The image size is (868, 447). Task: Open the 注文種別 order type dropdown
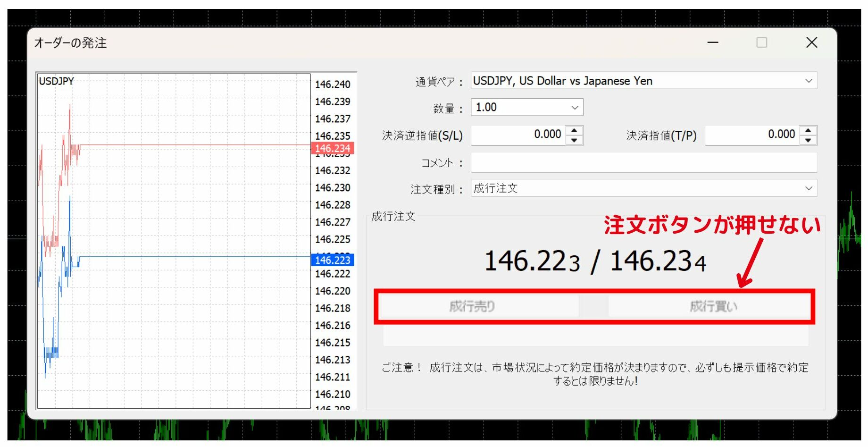[x=808, y=188]
